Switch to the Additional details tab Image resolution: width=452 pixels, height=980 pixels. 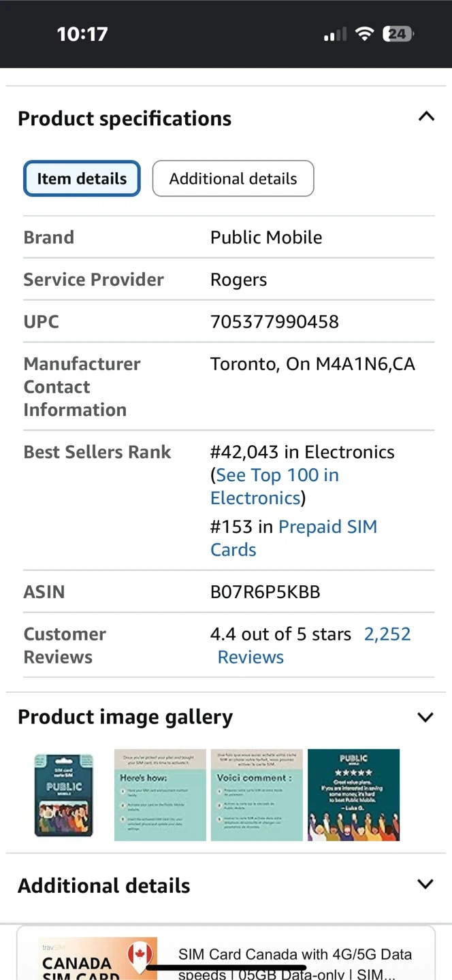[233, 179]
